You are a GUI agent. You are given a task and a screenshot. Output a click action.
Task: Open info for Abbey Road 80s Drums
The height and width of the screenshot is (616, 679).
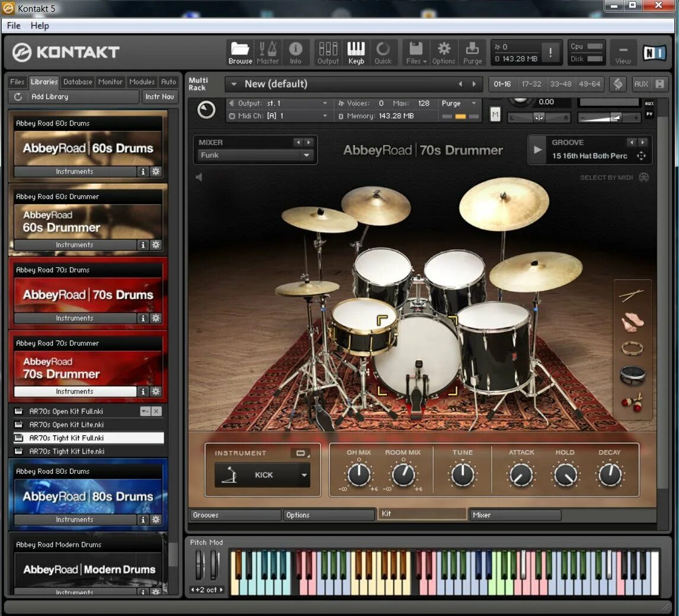pyautogui.click(x=143, y=519)
